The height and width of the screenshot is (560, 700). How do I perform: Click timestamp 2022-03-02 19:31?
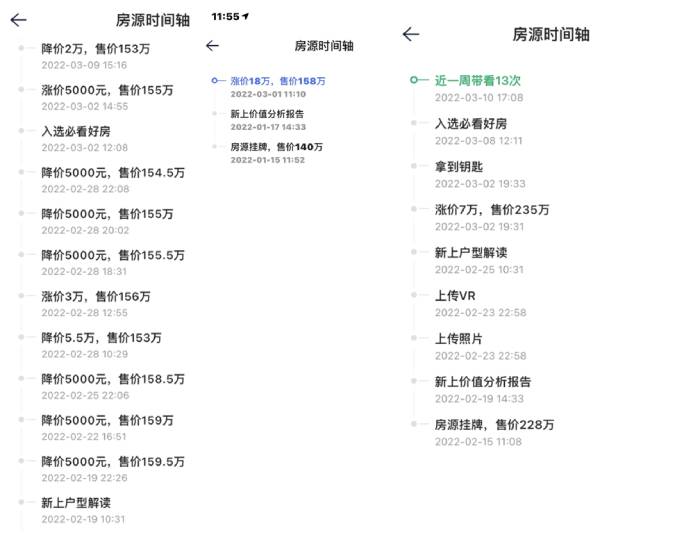(479, 226)
